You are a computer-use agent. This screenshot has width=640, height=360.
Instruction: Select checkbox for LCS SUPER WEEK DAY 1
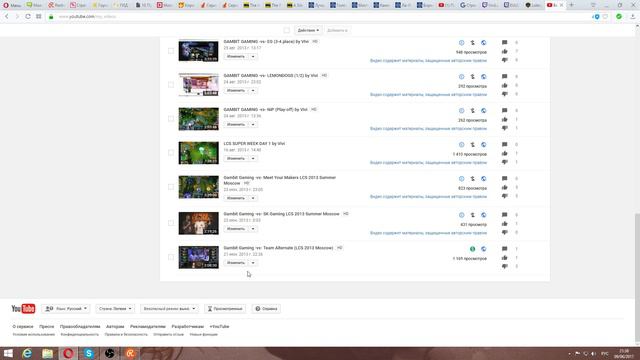[171, 153]
